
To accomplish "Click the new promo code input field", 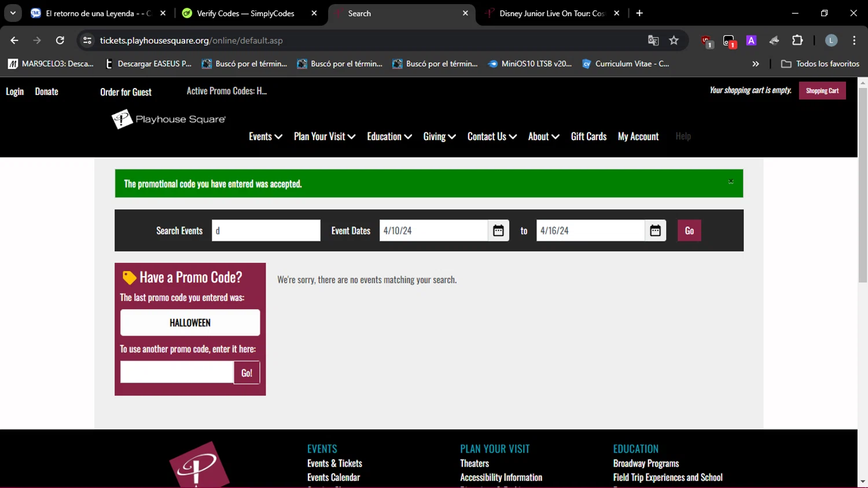I will pyautogui.click(x=177, y=373).
